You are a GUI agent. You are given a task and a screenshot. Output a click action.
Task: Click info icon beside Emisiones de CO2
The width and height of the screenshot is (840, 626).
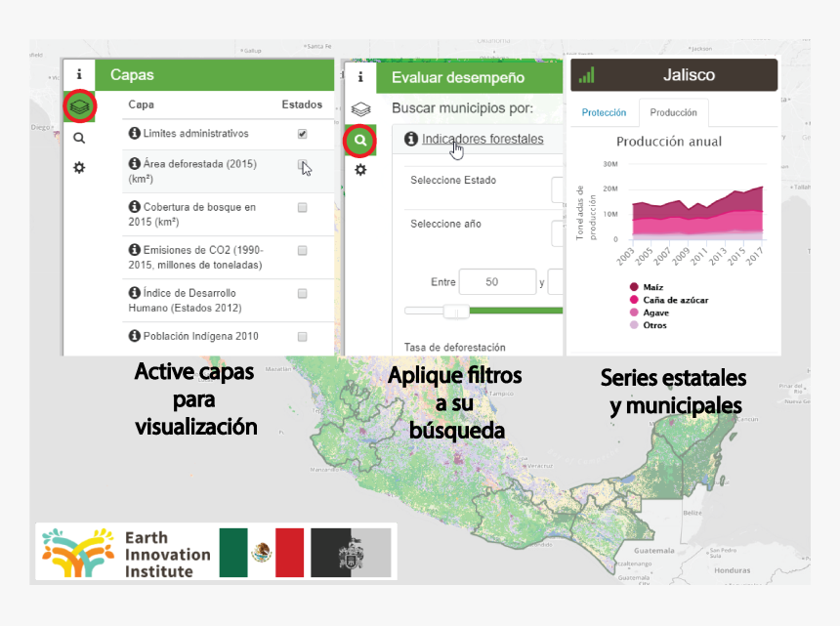click(x=135, y=250)
